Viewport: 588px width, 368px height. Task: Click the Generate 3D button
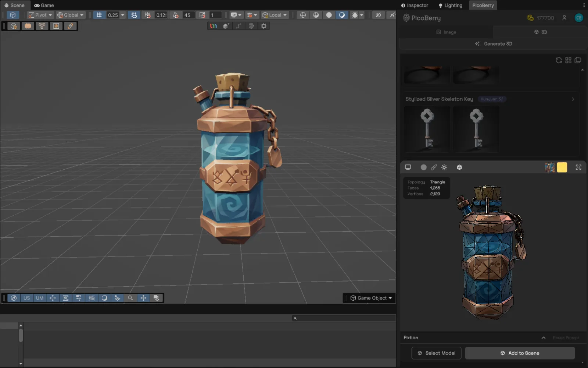493,44
